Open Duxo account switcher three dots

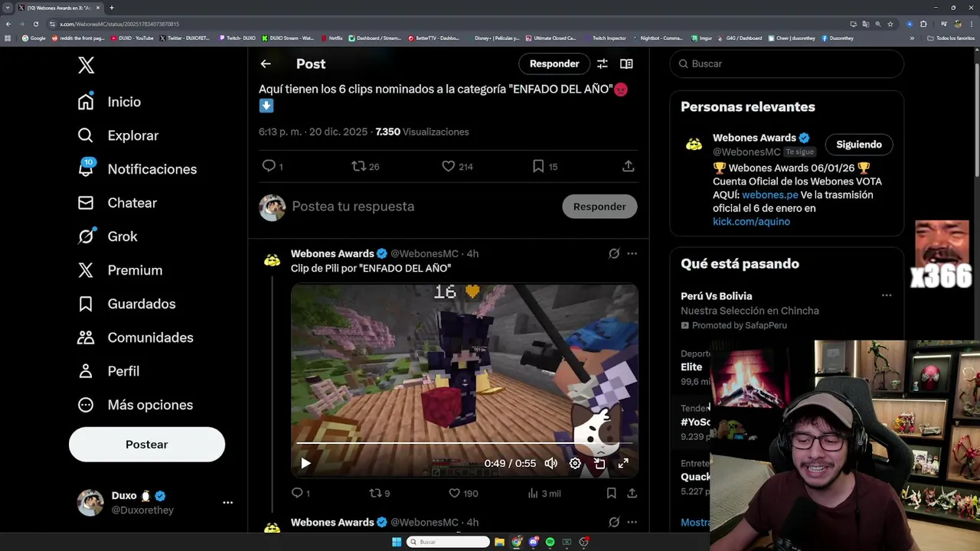click(227, 503)
